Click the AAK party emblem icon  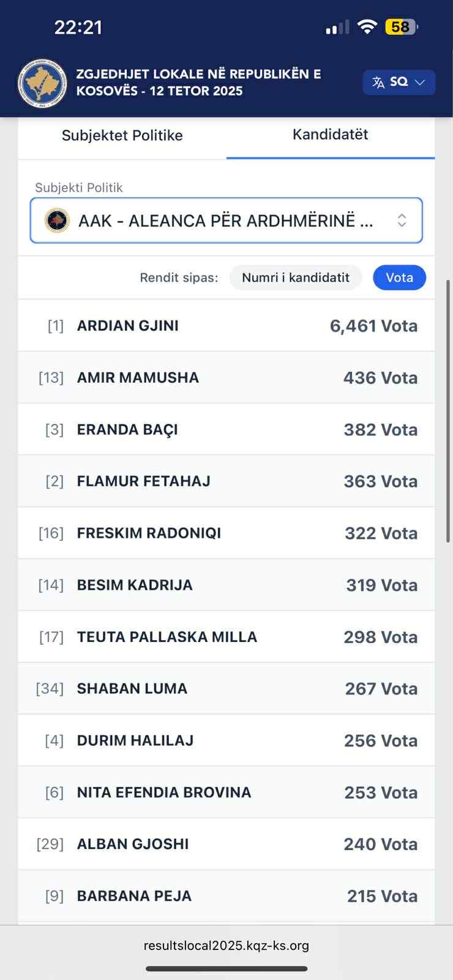click(57, 221)
